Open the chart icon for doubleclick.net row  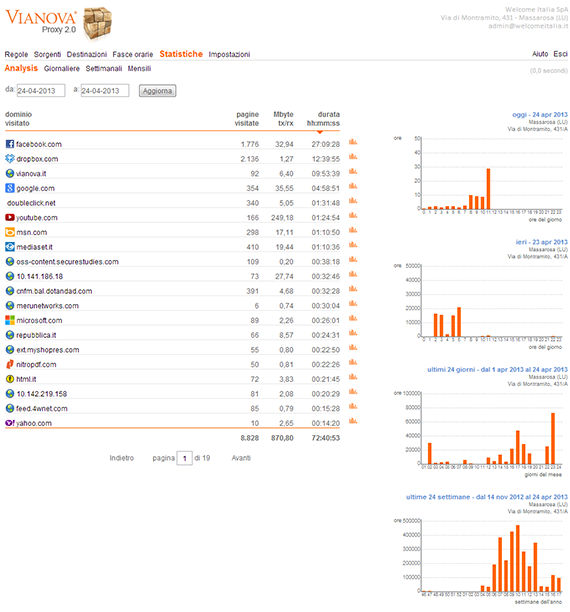point(353,201)
